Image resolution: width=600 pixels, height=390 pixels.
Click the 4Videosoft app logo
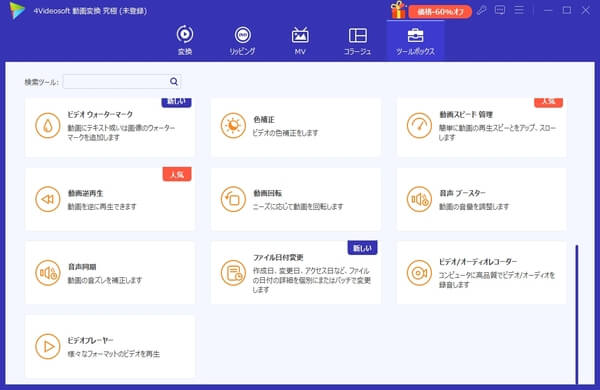click(x=18, y=10)
